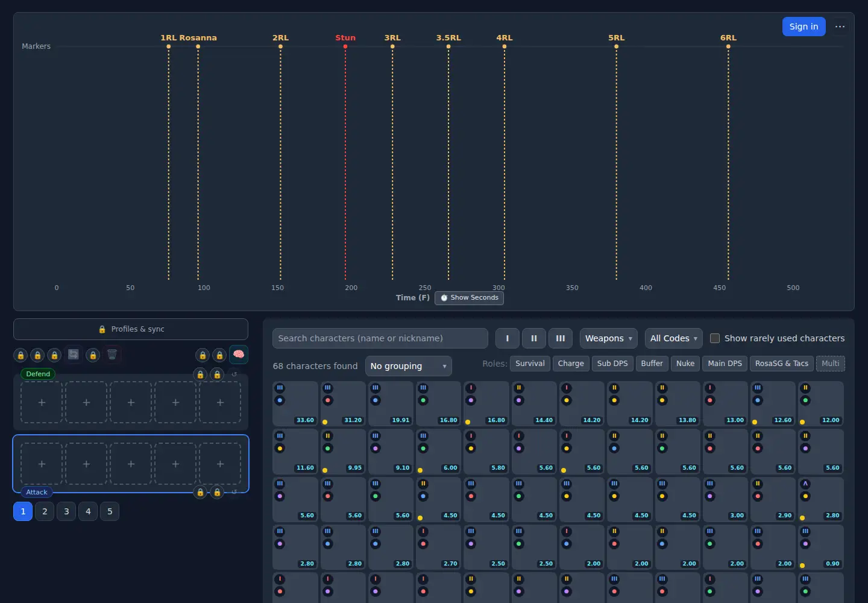Click the red Stun timeline marker

point(345,38)
